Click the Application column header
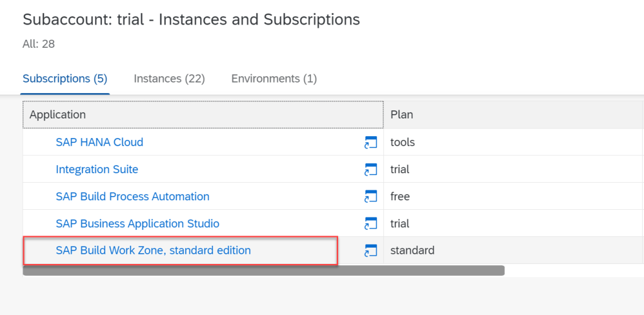 point(203,115)
